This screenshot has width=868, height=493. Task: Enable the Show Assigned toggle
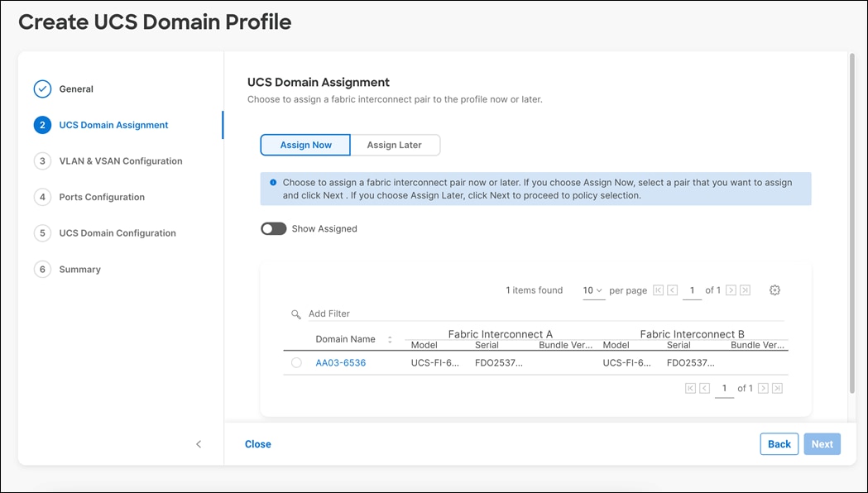click(x=273, y=228)
